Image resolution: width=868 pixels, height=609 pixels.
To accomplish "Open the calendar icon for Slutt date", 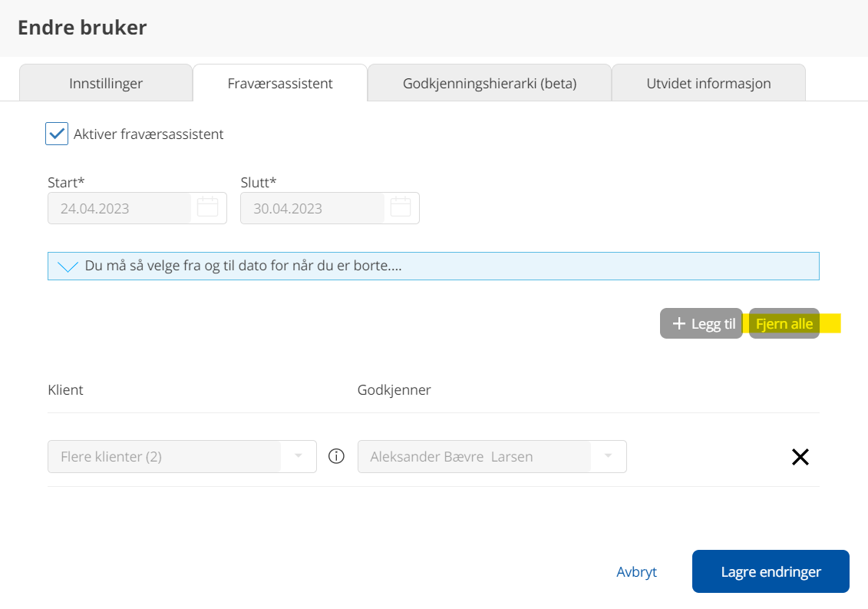I will coord(401,207).
